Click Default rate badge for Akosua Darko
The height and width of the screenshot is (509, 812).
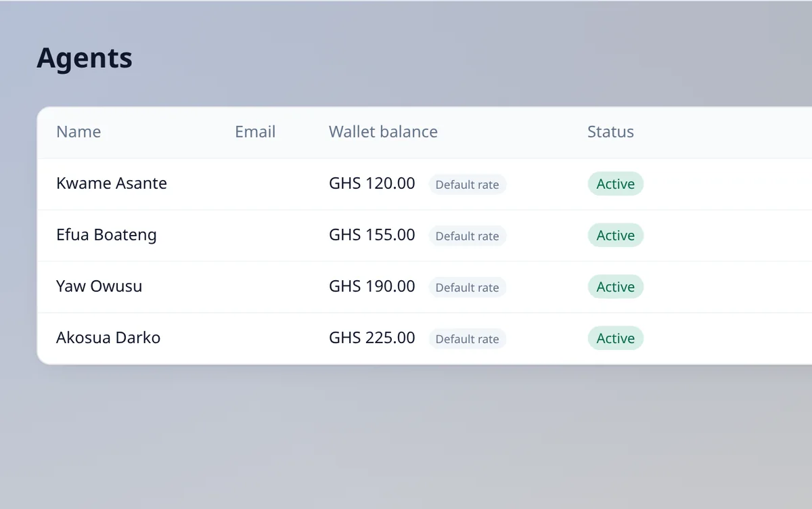[x=468, y=339]
